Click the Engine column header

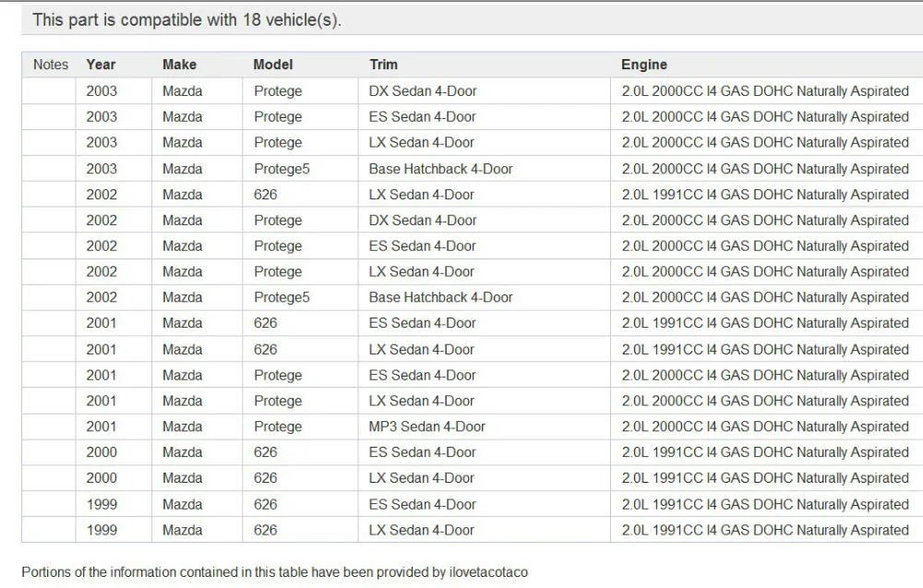pyautogui.click(x=644, y=65)
